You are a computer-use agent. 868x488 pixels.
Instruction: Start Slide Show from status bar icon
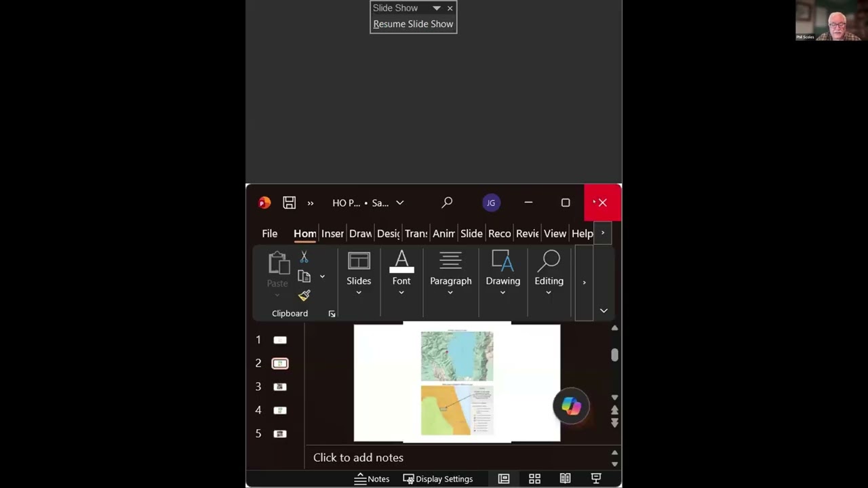[x=596, y=479]
